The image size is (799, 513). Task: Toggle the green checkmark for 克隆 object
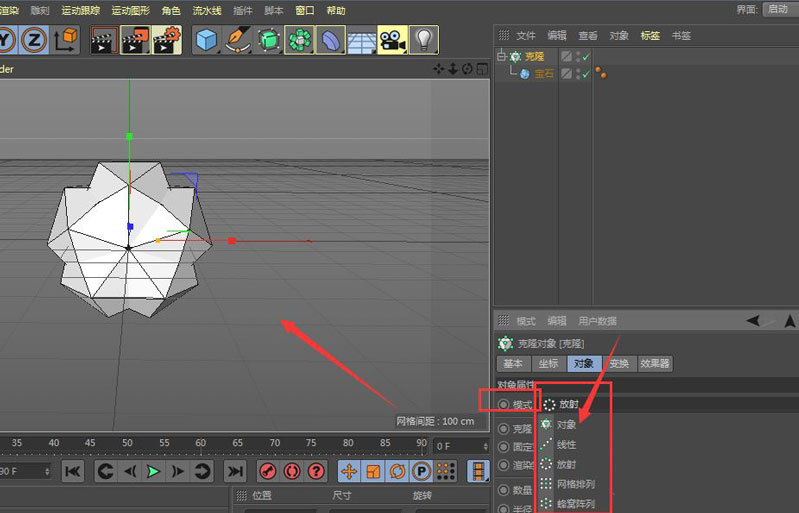[586, 57]
